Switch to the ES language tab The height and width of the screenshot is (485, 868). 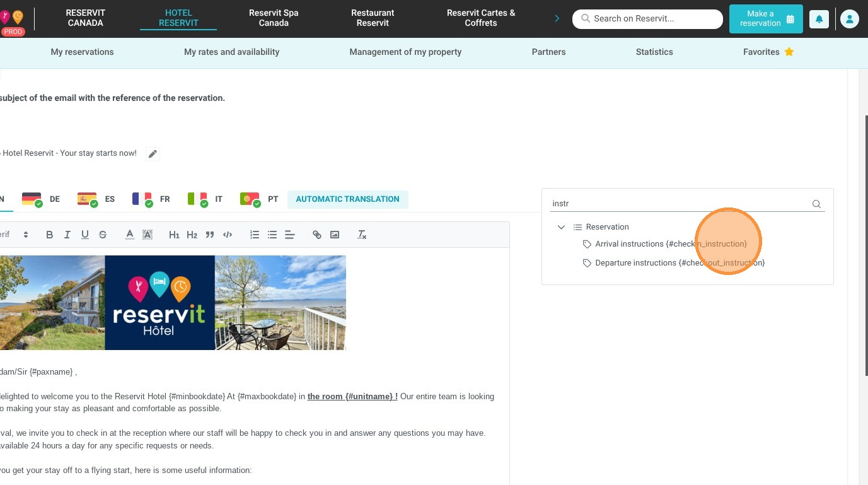tap(96, 199)
